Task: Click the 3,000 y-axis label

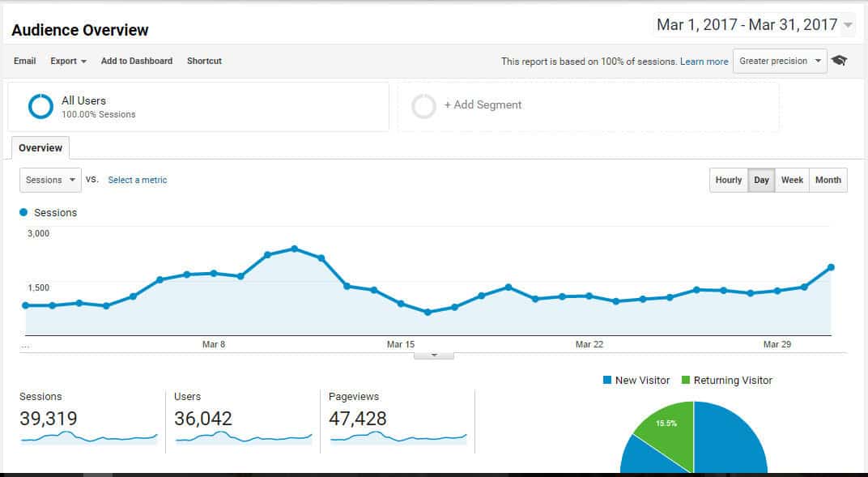Action: (38, 233)
